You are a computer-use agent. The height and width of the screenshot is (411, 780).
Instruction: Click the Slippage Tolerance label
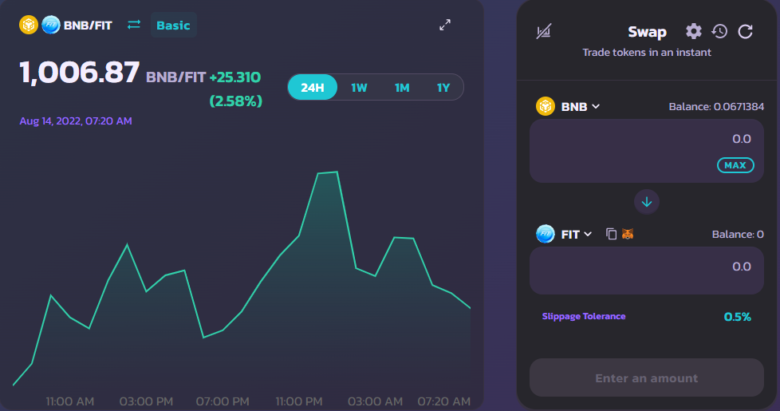click(584, 316)
